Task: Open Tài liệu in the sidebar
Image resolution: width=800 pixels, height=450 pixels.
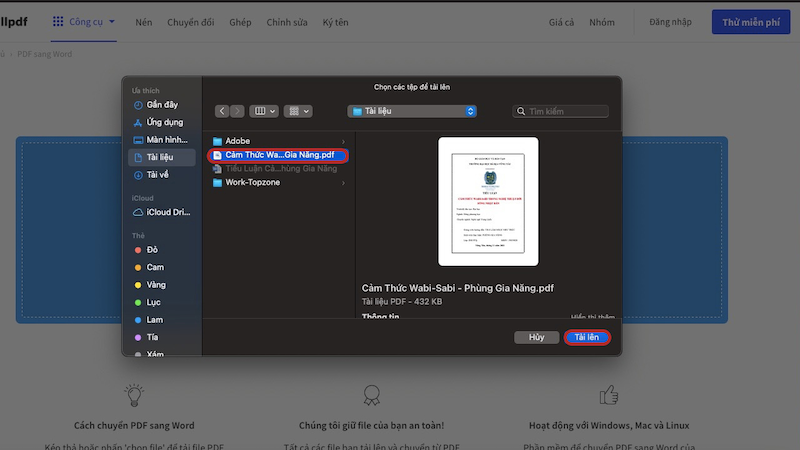Action: (162, 157)
